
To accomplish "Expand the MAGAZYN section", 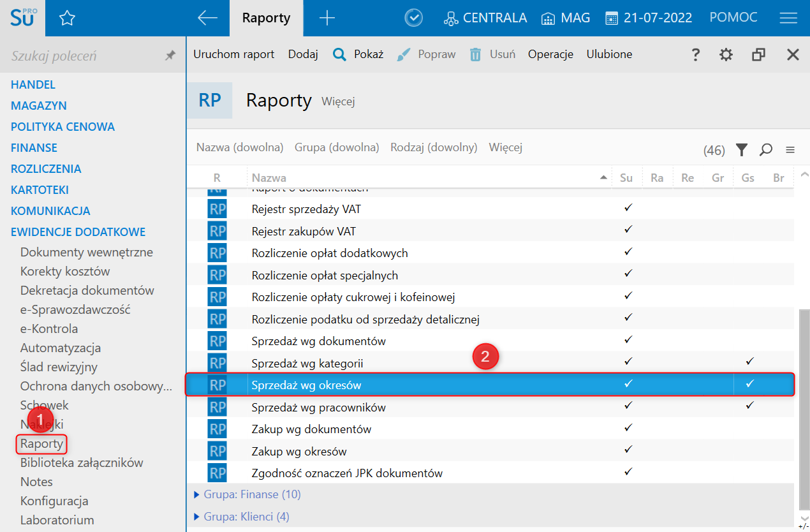I will coord(39,106).
